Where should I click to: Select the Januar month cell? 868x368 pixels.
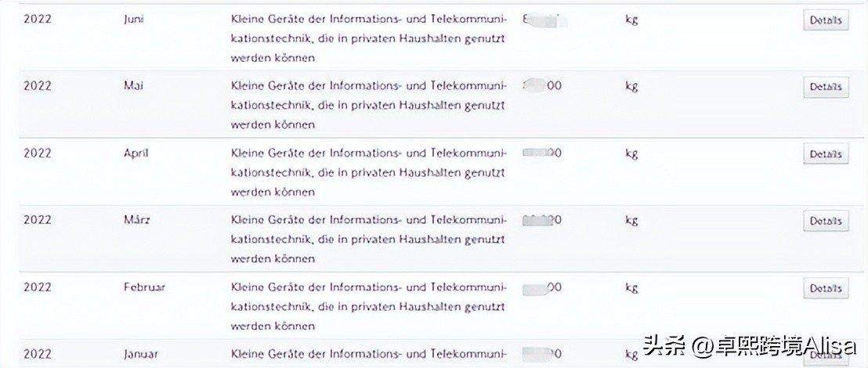pyautogui.click(x=140, y=354)
